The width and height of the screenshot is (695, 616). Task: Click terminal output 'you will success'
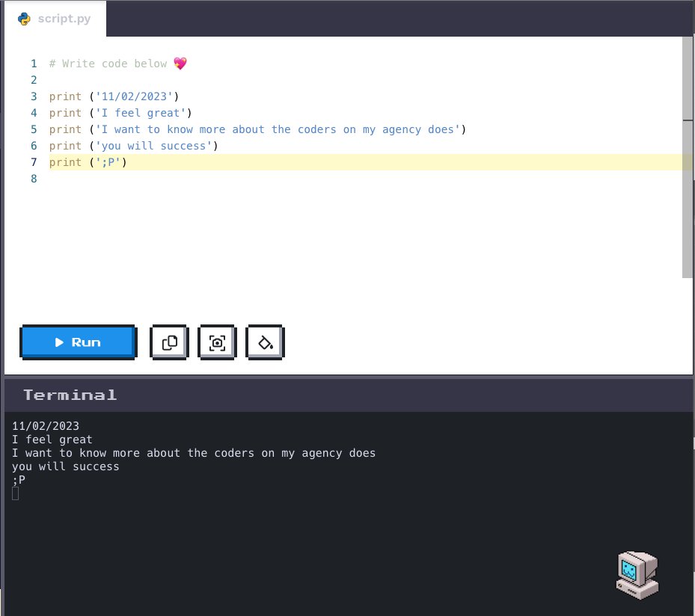pos(66,466)
